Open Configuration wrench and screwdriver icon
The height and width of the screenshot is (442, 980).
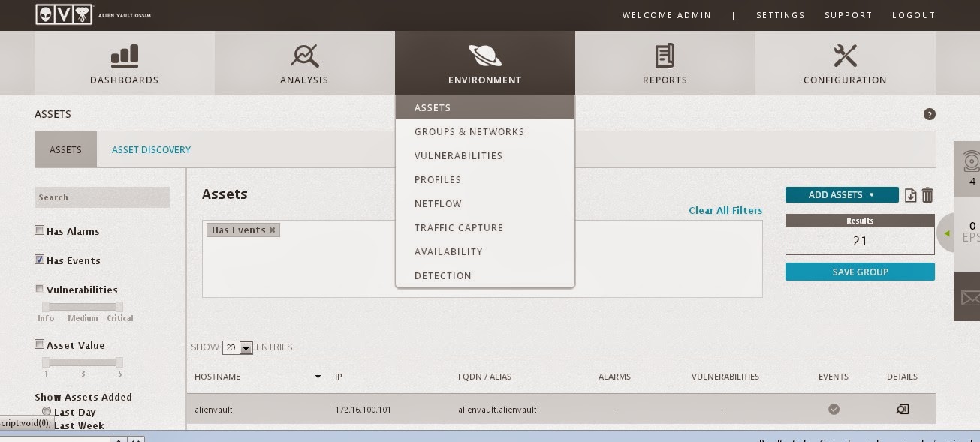point(845,56)
